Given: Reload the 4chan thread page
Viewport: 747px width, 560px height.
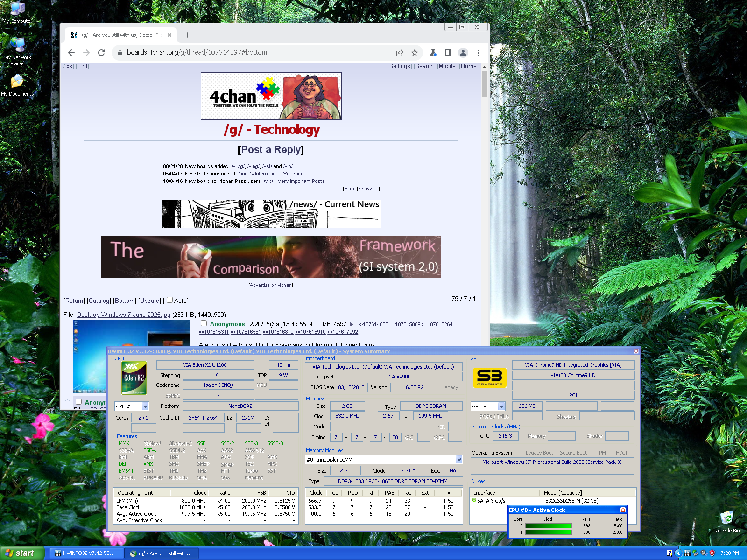Looking at the screenshot, I should pos(101,53).
